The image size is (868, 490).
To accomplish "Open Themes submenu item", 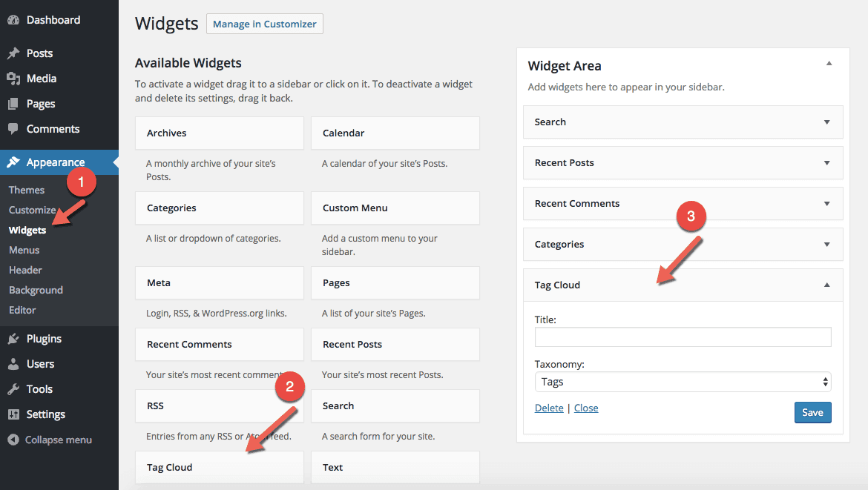I will click(27, 190).
